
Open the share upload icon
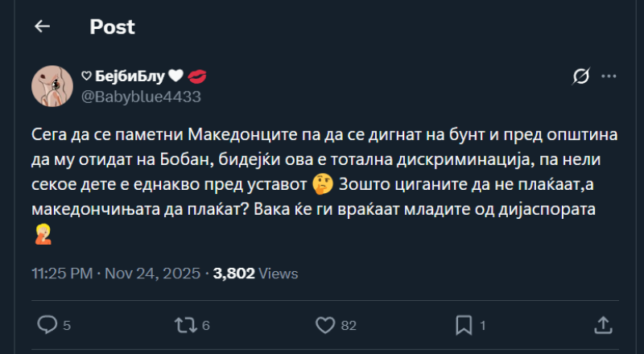602,325
